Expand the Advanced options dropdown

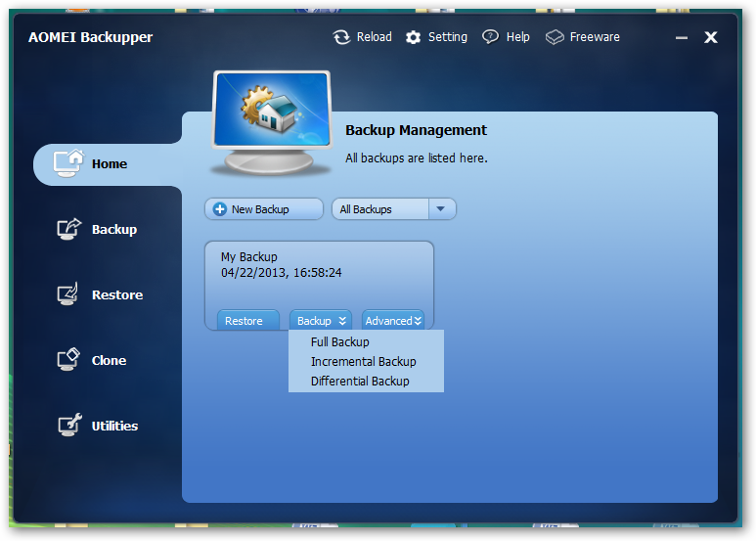(393, 321)
